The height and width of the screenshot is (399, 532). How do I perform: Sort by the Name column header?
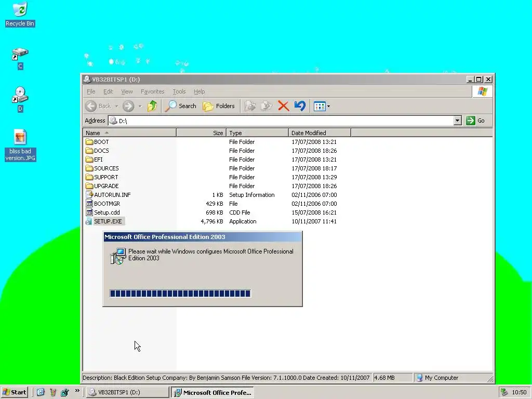(129, 133)
